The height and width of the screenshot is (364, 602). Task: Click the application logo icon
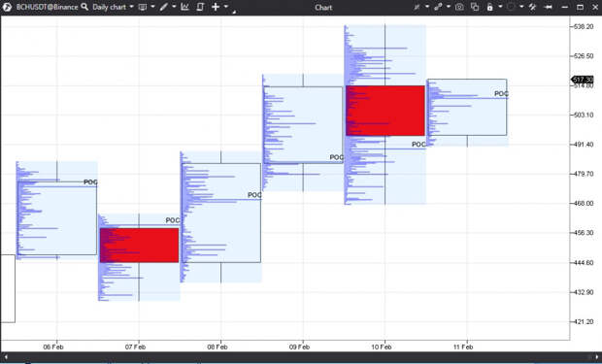7,7
